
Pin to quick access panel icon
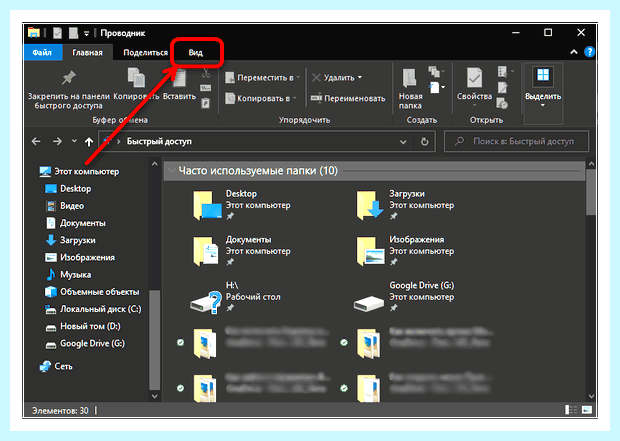68,78
